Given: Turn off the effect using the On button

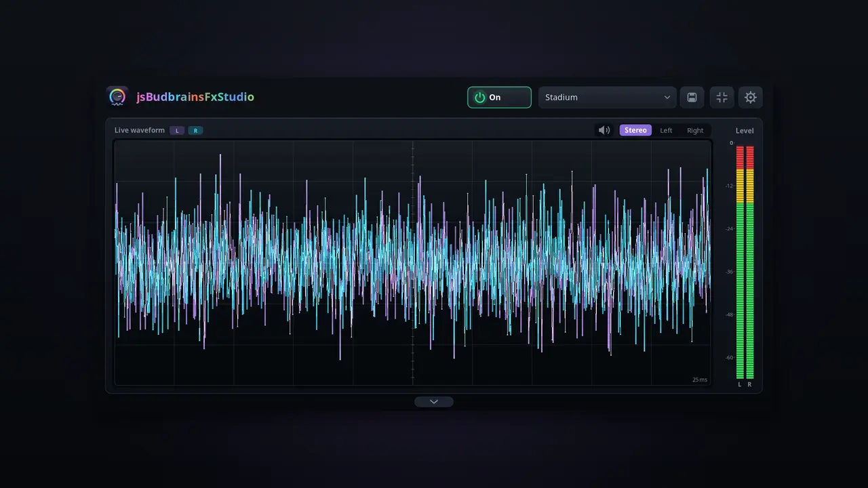Looking at the screenshot, I should [499, 98].
